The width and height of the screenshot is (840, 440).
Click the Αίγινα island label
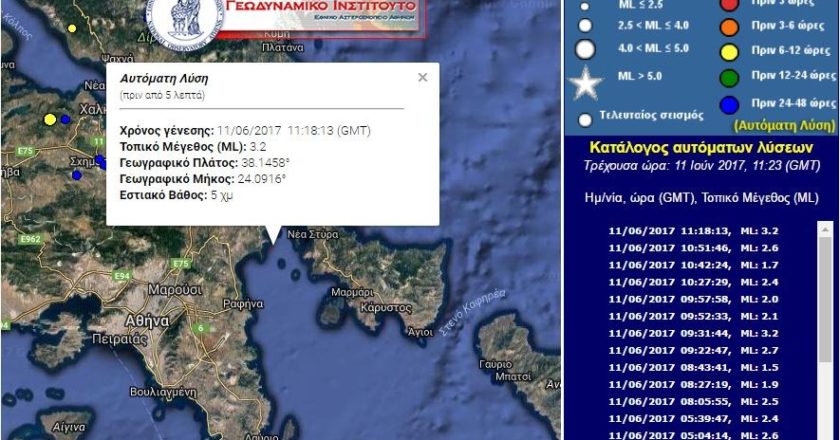pos(69,427)
